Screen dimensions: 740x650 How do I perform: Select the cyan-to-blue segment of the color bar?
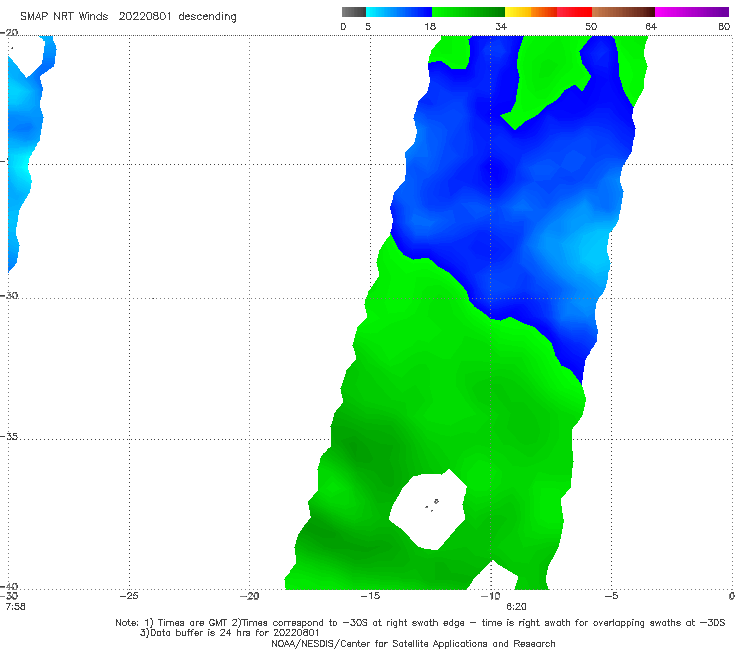click(399, 12)
